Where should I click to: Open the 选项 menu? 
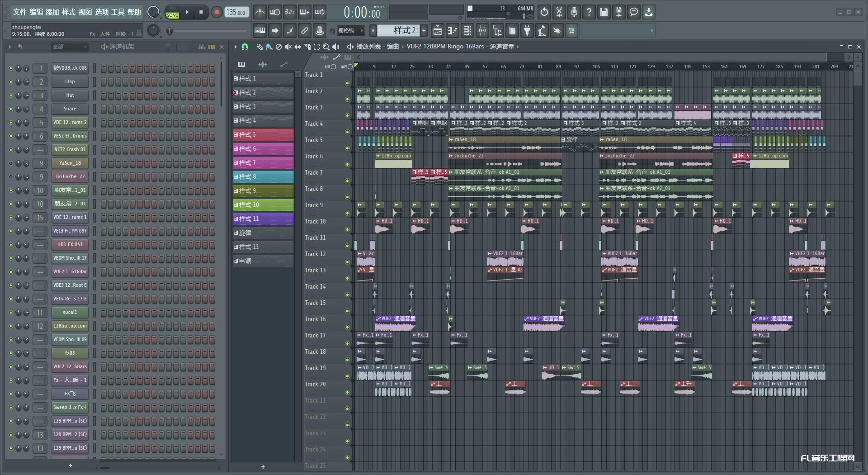pyautogui.click(x=102, y=12)
